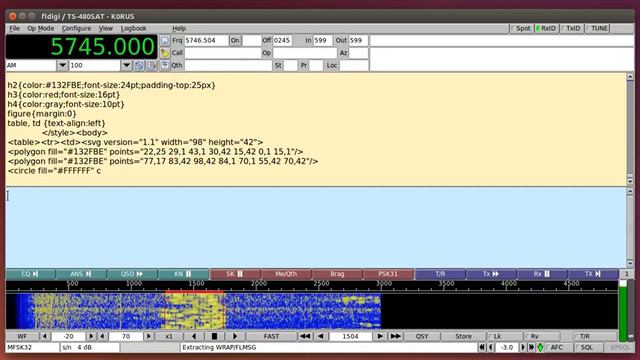
Task: Click the second icon left of the Qth row
Action: point(151,65)
